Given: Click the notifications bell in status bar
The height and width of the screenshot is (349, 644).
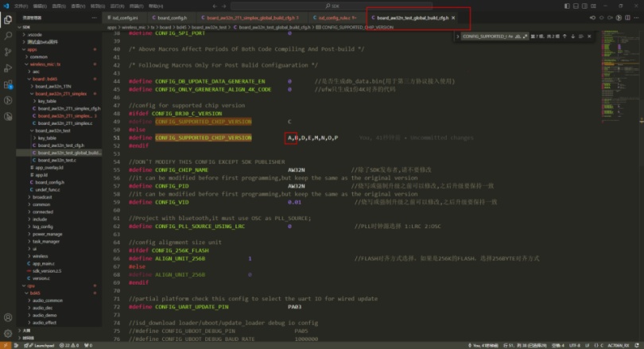Looking at the screenshot, I should click(637, 345).
